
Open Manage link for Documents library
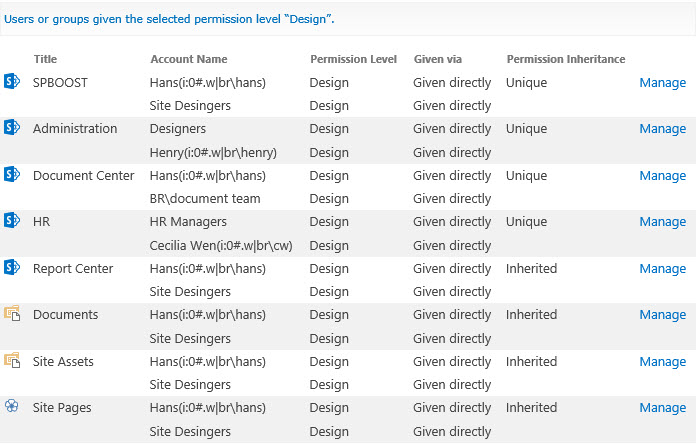coord(662,315)
